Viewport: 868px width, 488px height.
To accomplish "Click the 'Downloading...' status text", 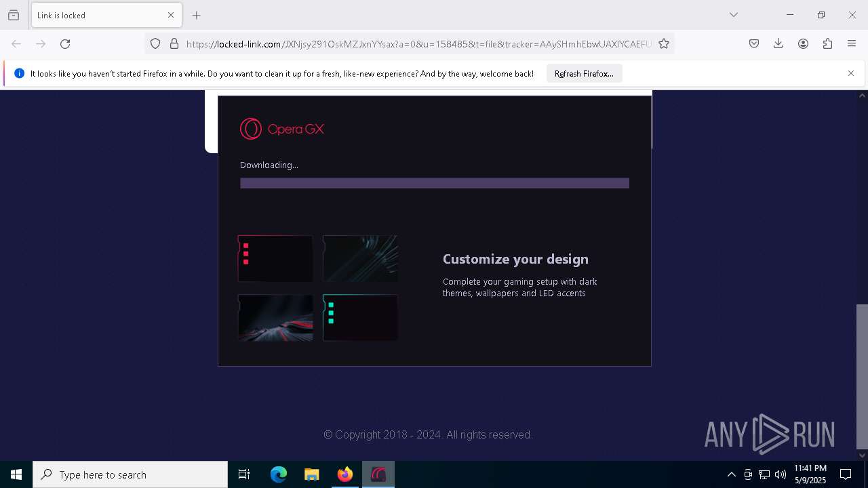I will [x=269, y=165].
